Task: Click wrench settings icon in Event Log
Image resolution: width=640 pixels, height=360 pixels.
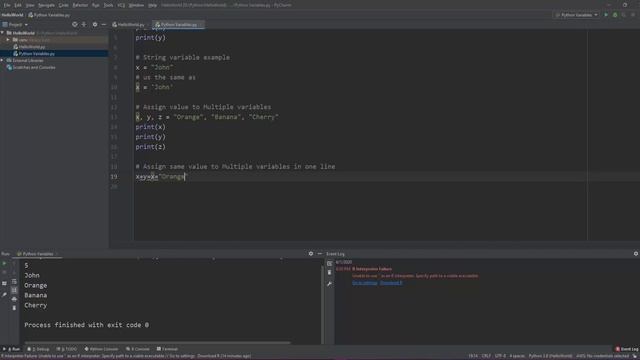Action: click(x=330, y=284)
